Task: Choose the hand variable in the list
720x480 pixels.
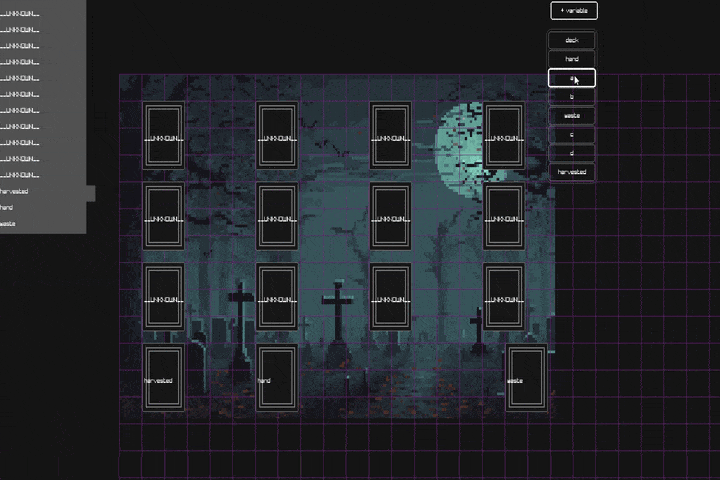Action: (572, 59)
